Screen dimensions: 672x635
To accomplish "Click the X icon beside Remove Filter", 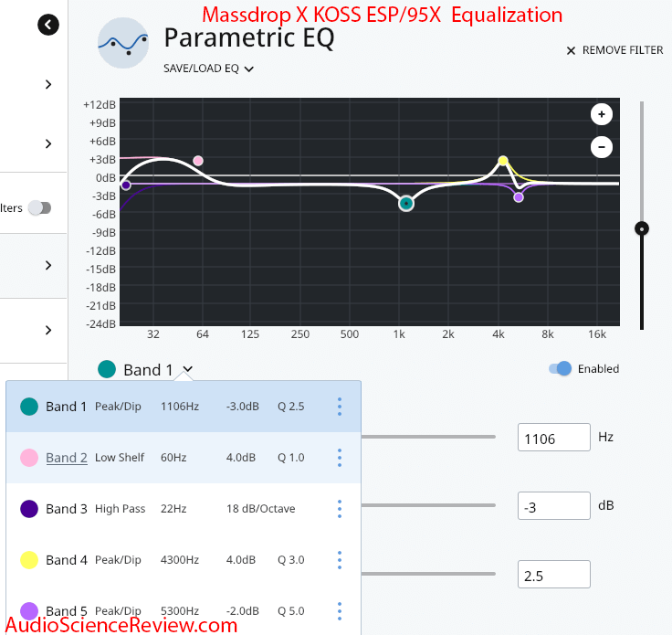I will coord(571,51).
